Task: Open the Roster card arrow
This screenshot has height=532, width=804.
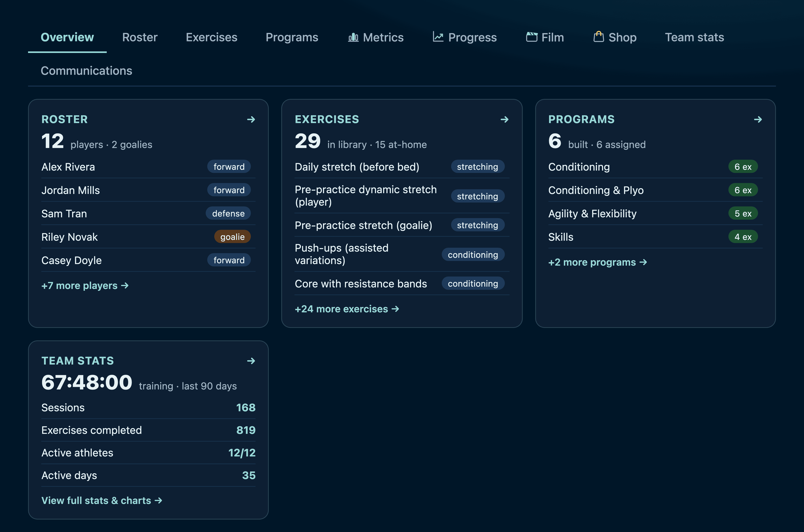Action: pos(251,119)
